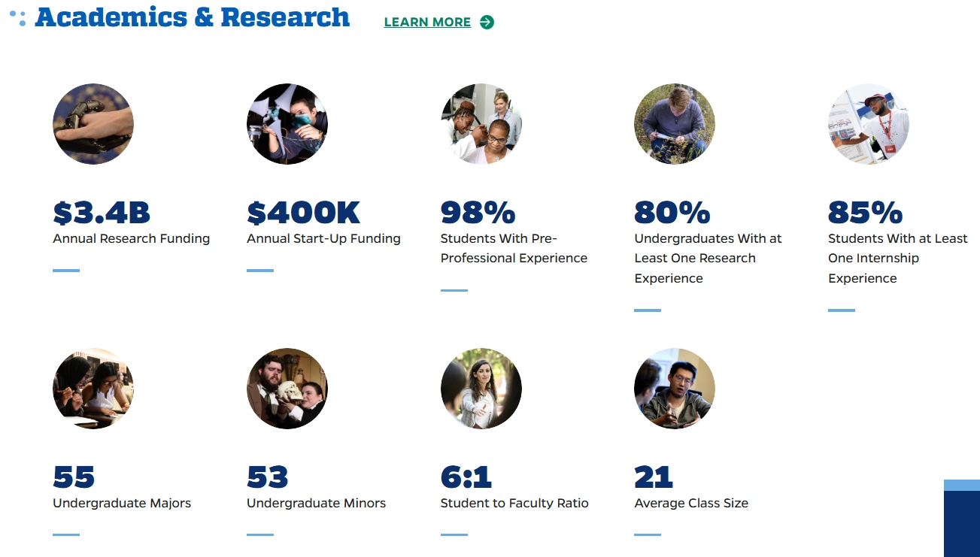Open the skull photo for Undergraduate Minors
Viewport: 980px width, 557px height.
(x=287, y=389)
